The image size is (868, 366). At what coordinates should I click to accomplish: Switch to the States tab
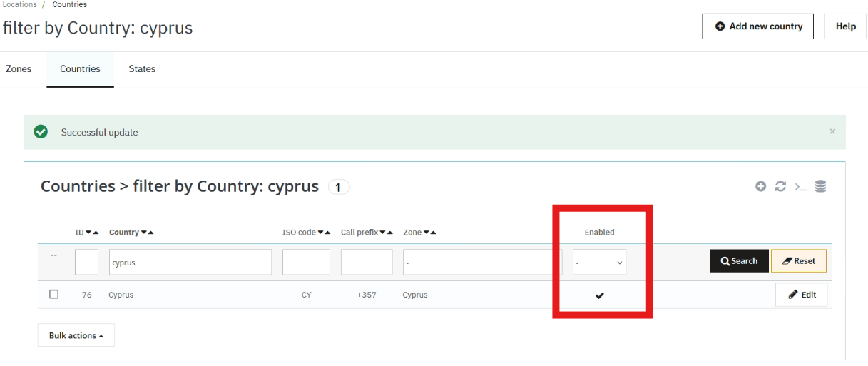(x=142, y=69)
